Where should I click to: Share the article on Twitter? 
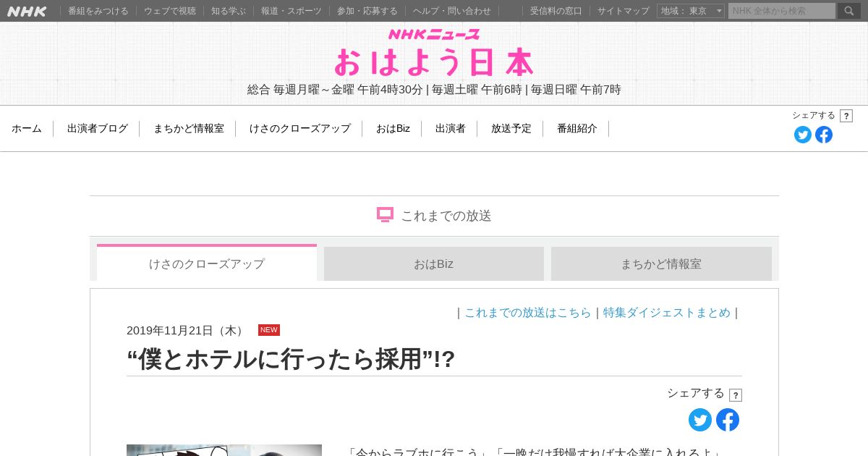700,420
